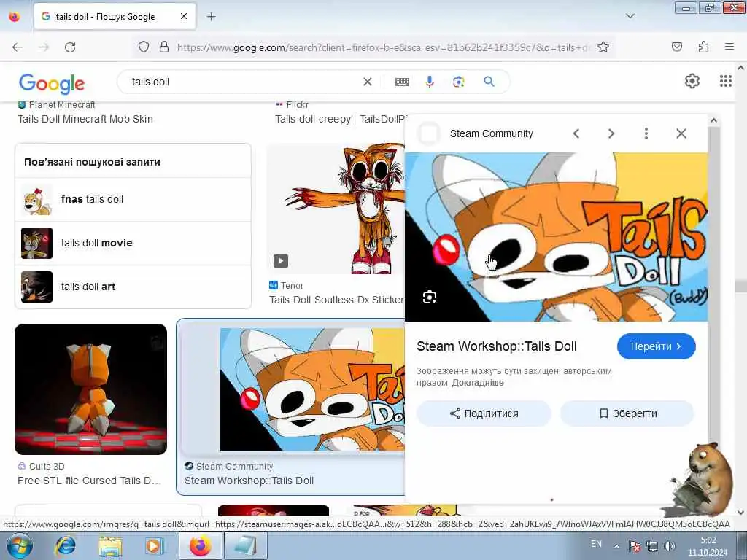Screen dimensions: 747x560
Task: Open 'Free STL file Cursed Tails D...' link
Action: (x=89, y=481)
